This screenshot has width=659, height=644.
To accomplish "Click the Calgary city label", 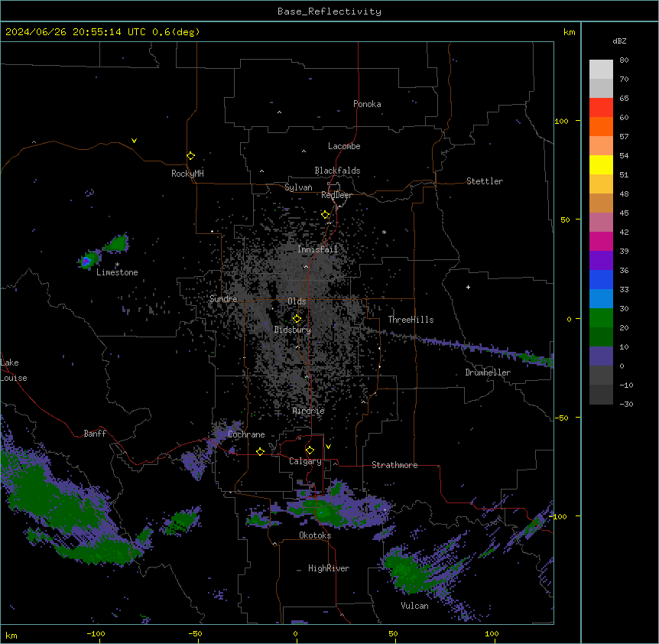I will (305, 461).
